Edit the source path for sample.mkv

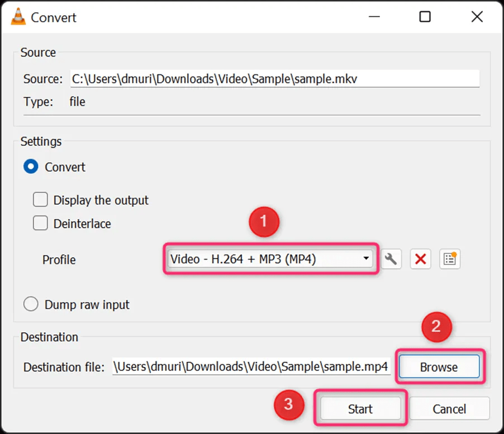274,78
